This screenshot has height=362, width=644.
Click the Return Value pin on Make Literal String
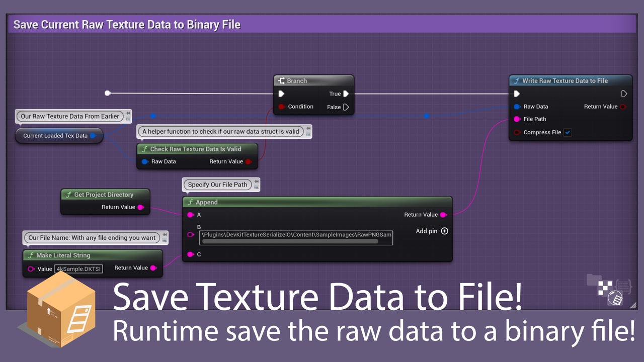point(153,268)
